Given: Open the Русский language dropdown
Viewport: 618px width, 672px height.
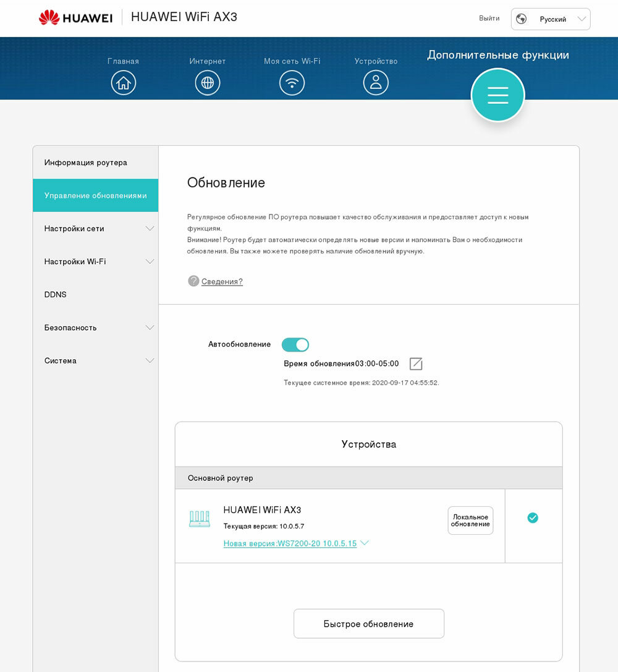Looking at the screenshot, I should pos(551,19).
